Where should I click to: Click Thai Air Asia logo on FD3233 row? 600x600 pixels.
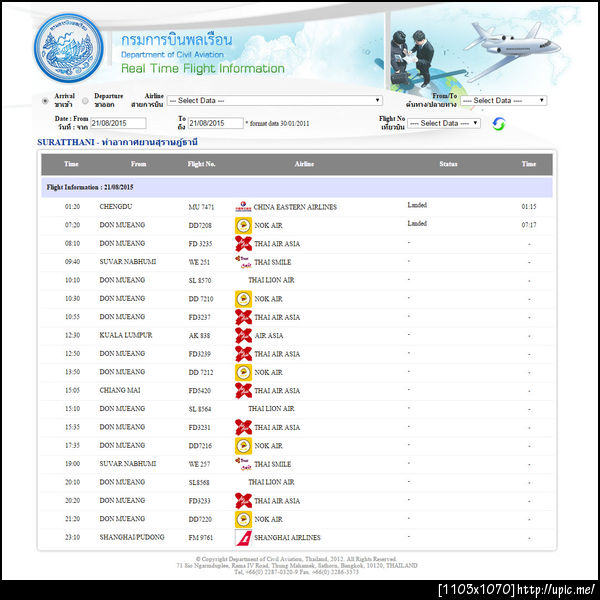[x=243, y=501]
